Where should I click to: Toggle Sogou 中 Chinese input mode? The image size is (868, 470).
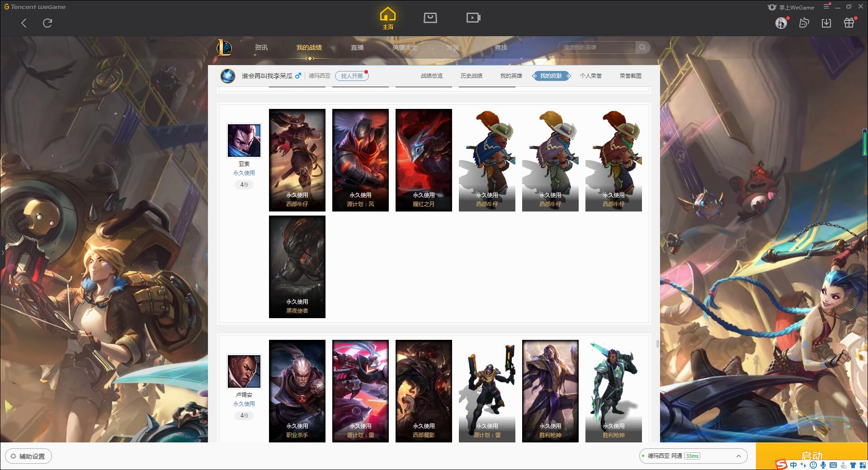click(x=793, y=465)
